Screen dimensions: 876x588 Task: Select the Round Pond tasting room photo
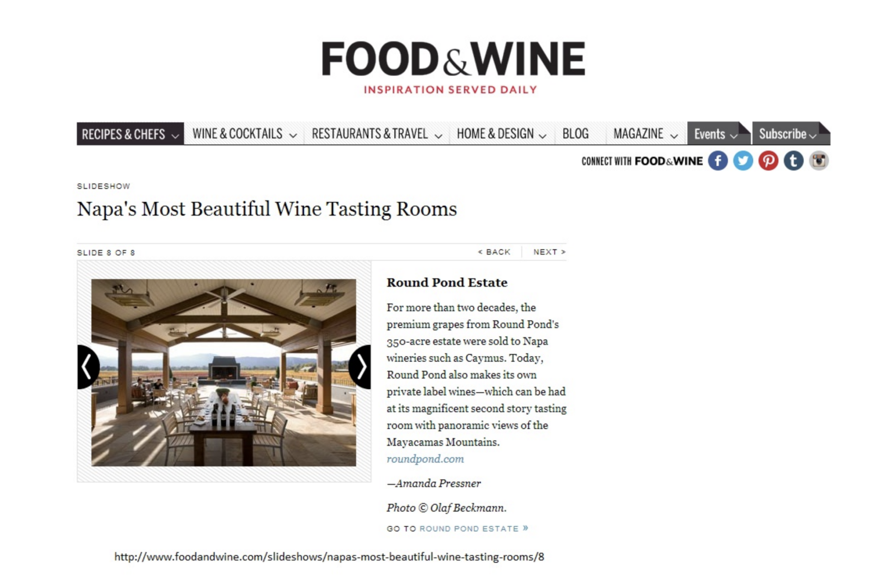tap(223, 372)
